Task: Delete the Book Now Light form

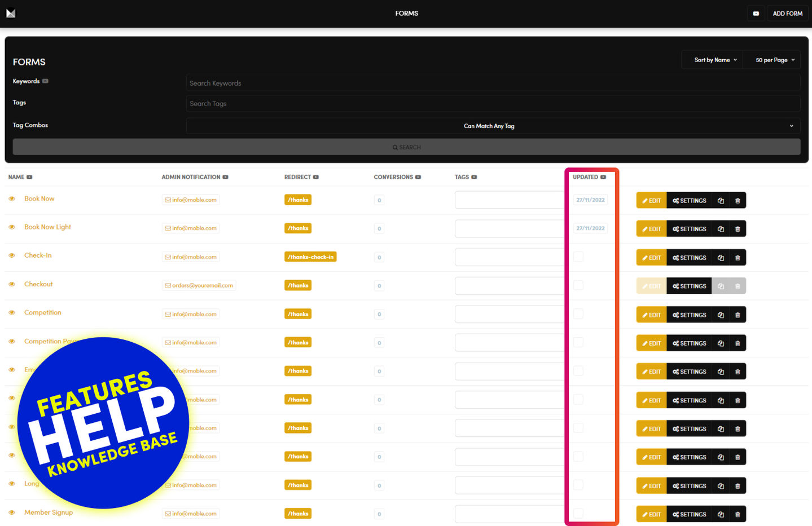Action: pos(738,229)
